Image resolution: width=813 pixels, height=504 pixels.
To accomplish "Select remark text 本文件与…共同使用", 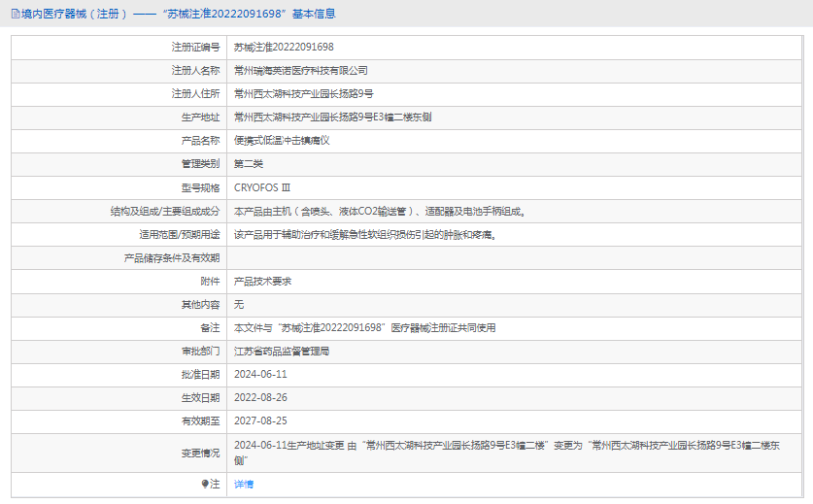I will (x=364, y=327).
